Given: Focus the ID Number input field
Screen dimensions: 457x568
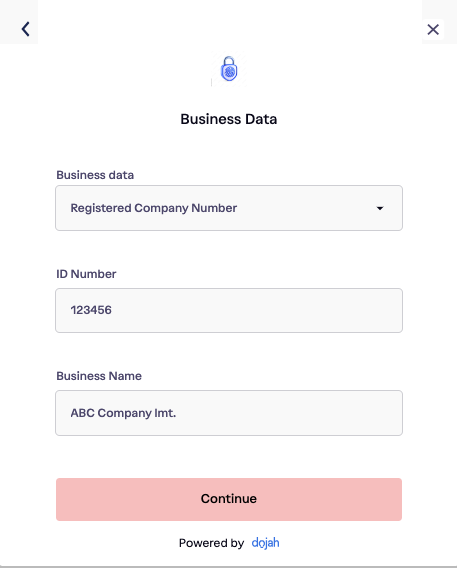Looking at the screenshot, I should (229, 310).
